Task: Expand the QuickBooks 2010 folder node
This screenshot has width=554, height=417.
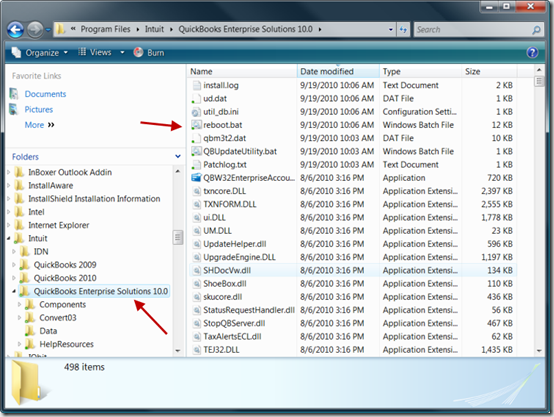Action: pos(14,278)
